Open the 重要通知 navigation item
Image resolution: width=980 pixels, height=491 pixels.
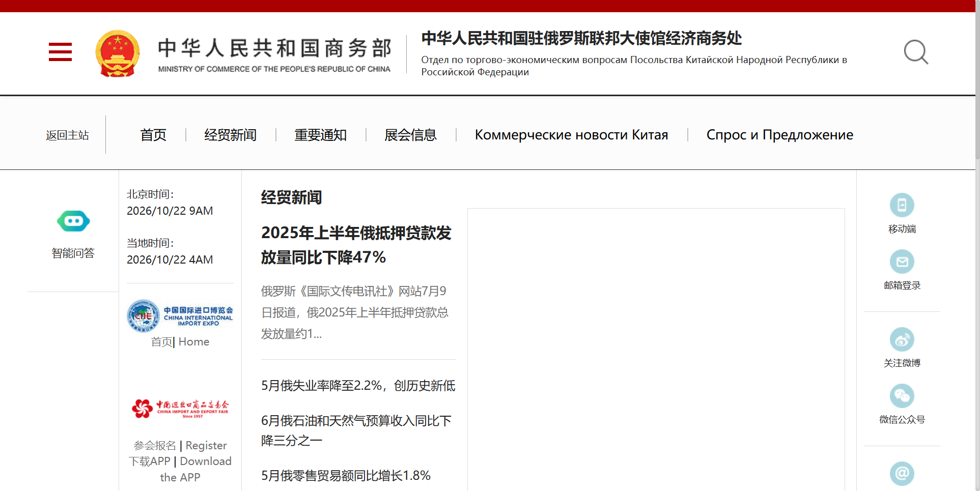pyautogui.click(x=320, y=135)
